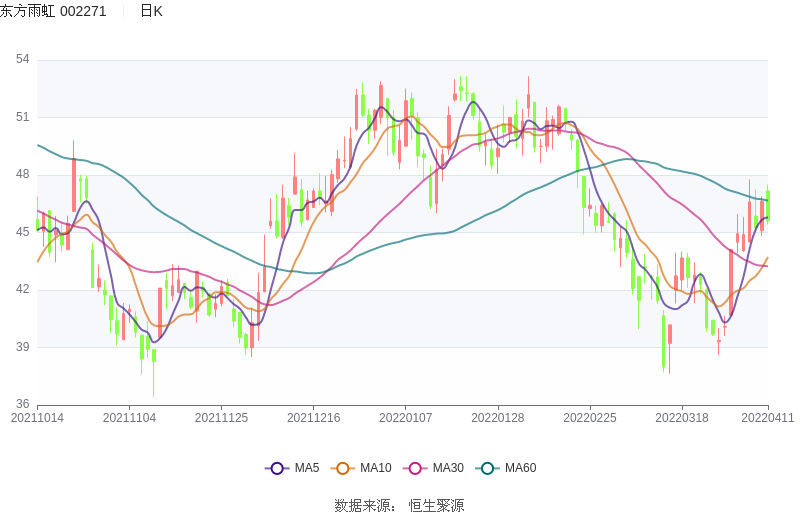800x517 pixels.
Task: Select the 20220225 date on the x-axis
Action: 590,418
